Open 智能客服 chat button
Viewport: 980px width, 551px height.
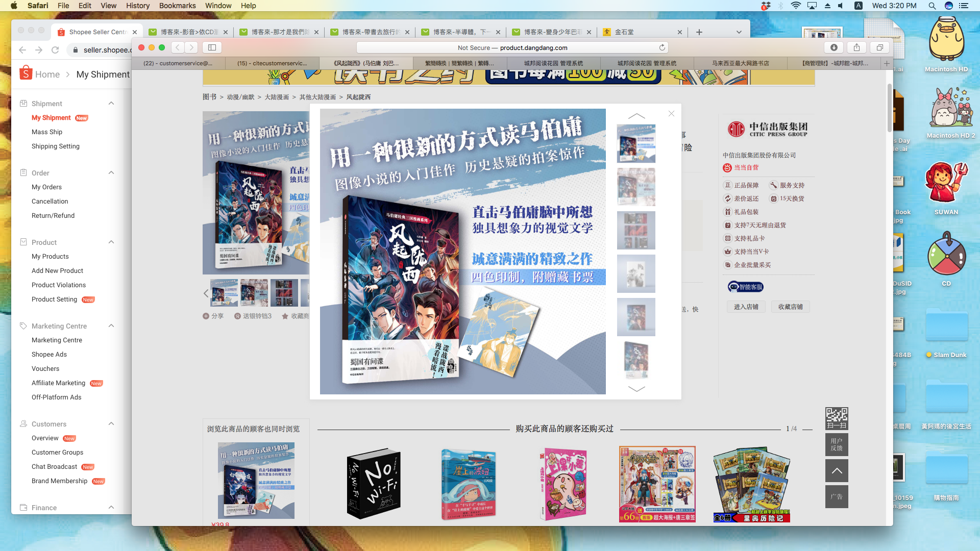tap(746, 287)
